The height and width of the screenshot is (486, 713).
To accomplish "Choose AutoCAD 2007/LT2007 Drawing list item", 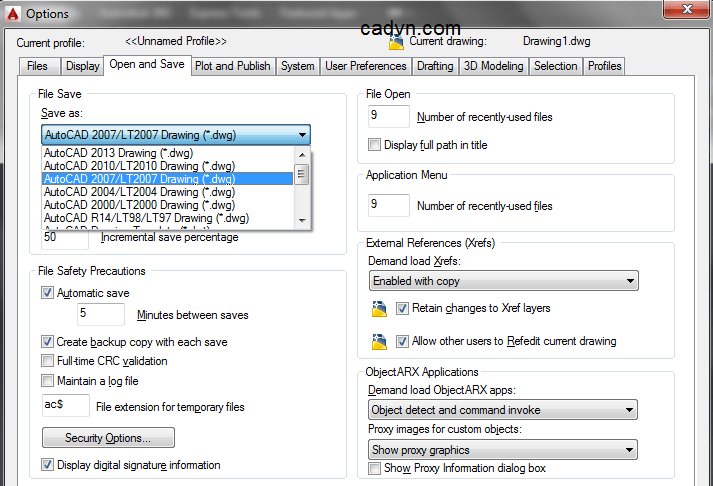I will (168, 179).
